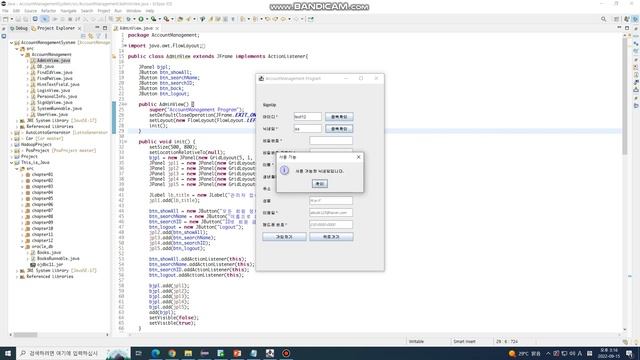Close the AdminView.java editor tab
Screen dimensions: 640x360
coord(157,28)
